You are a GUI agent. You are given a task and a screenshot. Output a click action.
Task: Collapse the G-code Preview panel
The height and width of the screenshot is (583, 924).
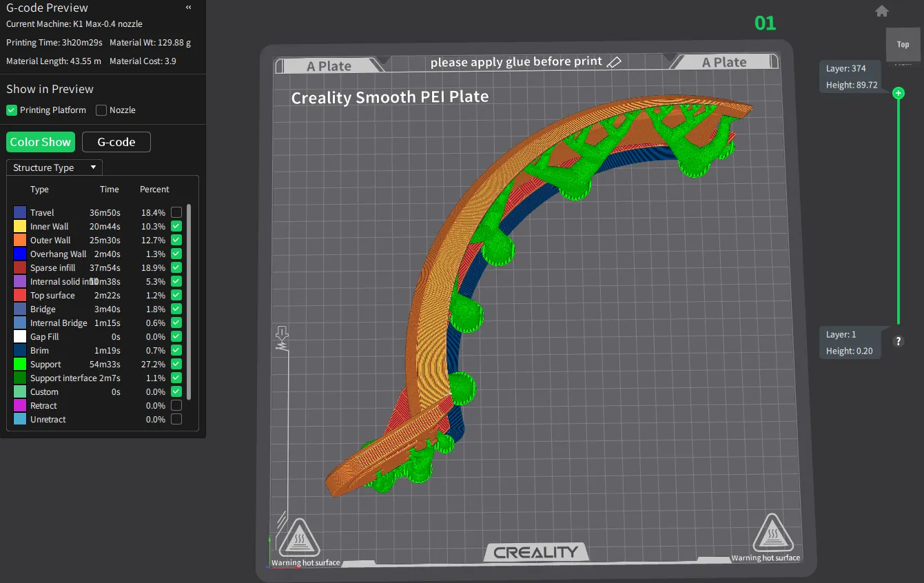point(189,8)
